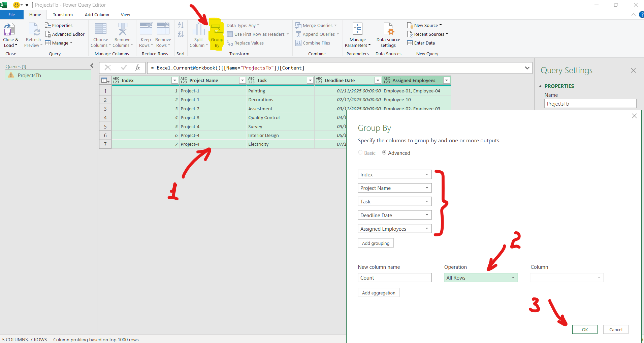Click the Keep Rows icon

[146, 29]
